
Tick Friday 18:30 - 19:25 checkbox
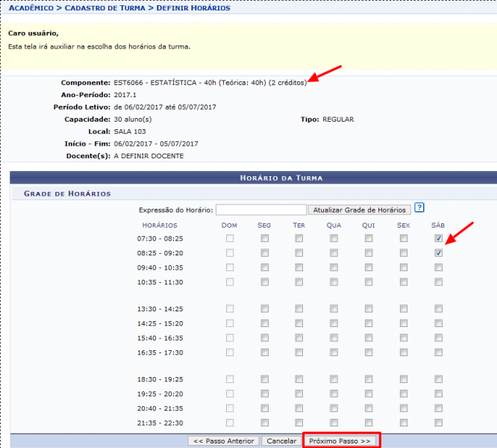(x=404, y=380)
